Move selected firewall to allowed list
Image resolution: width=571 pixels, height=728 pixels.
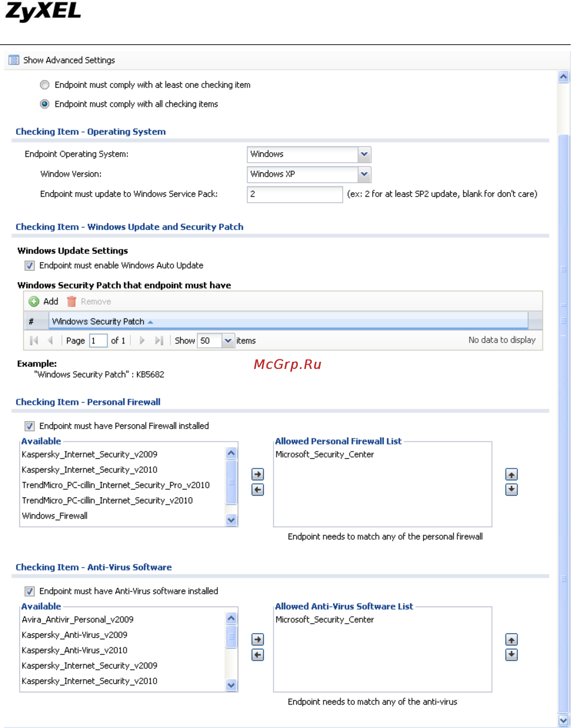coord(258,474)
